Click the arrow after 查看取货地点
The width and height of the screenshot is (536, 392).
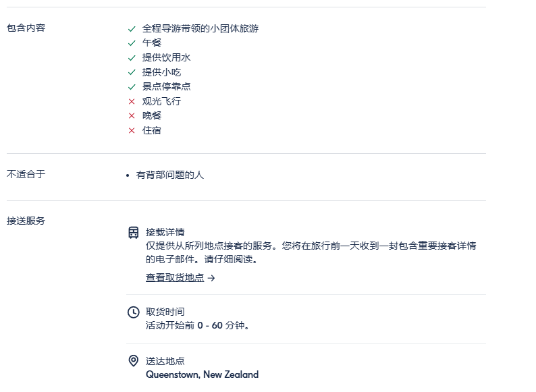pyautogui.click(x=211, y=278)
